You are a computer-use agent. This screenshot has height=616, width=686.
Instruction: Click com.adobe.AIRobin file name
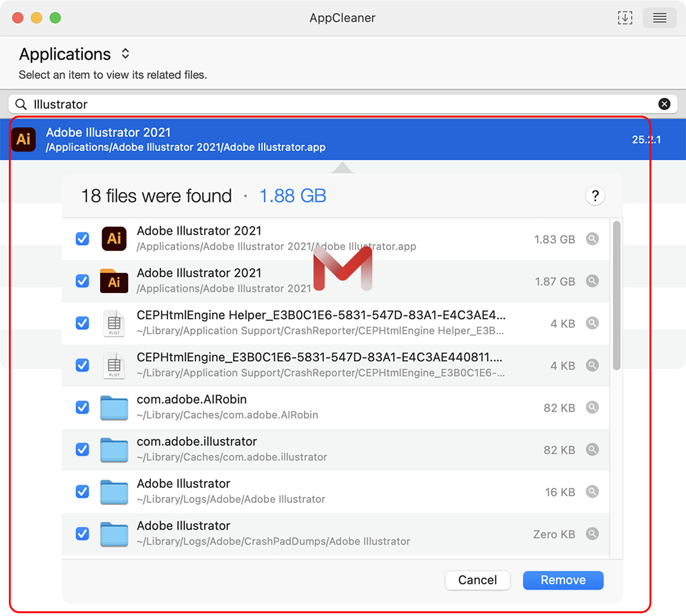(x=191, y=399)
